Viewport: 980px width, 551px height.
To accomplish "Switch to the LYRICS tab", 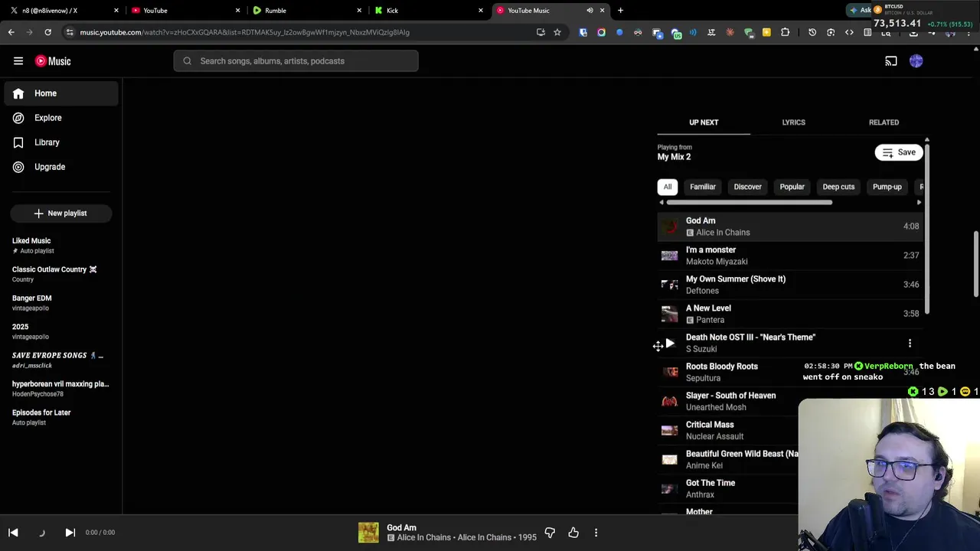I will [x=793, y=122].
